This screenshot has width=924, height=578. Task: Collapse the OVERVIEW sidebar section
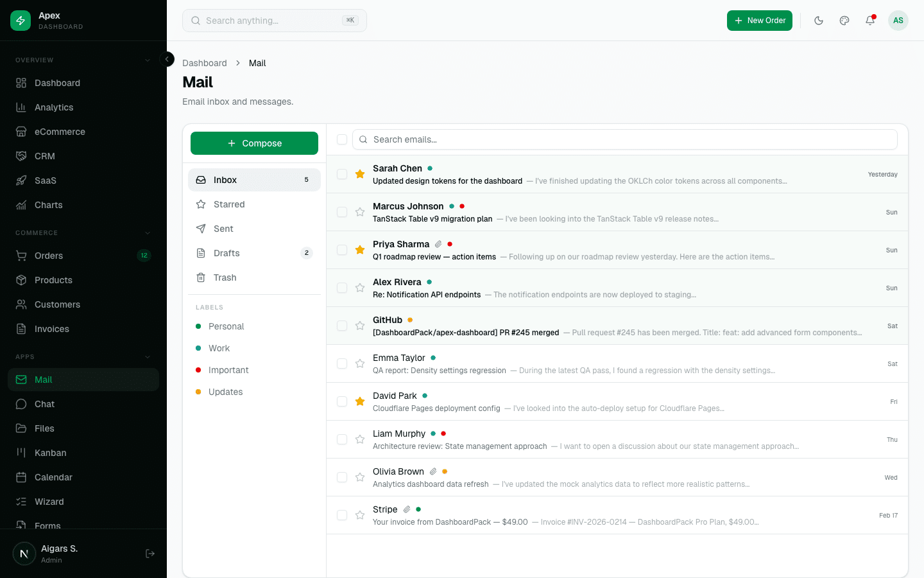click(x=147, y=59)
